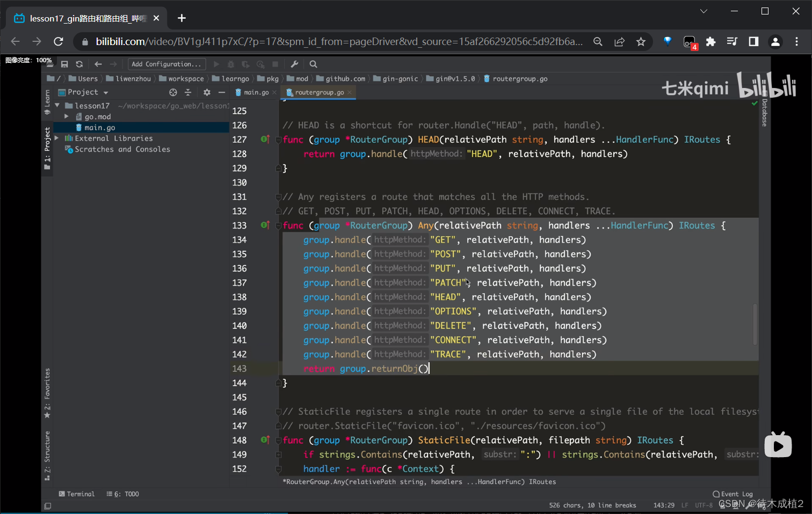The width and height of the screenshot is (812, 514).
Task: Click the Save All icon in toolbar
Action: [x=64, y=64]
